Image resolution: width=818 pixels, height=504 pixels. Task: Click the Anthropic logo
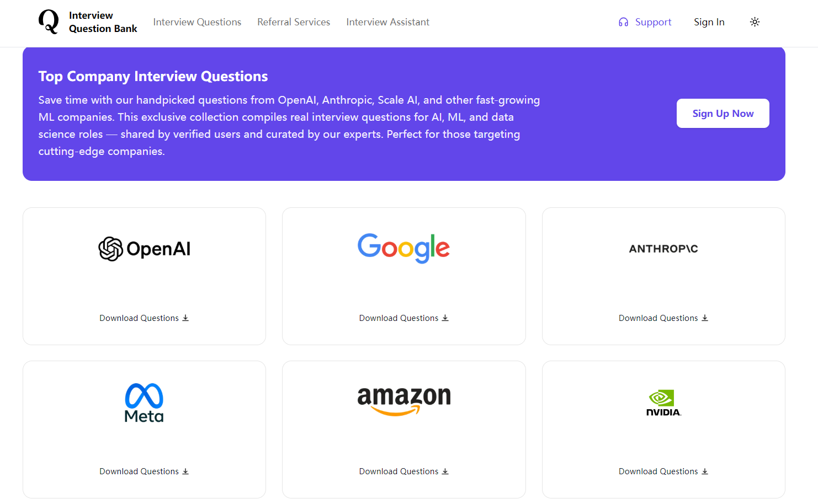pyautogui.click(x=663, y=249)
